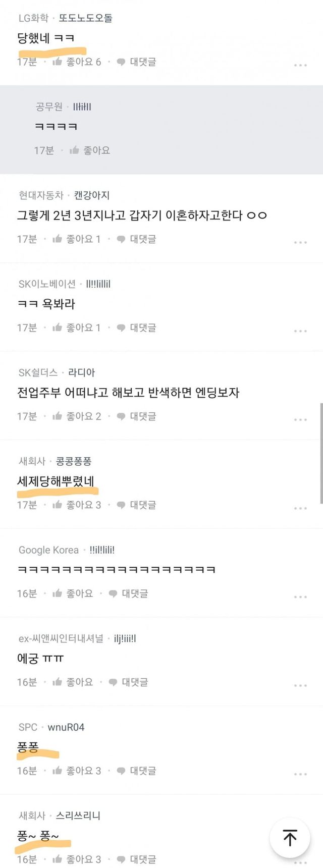Open three-dot menu on SK이노베이션 comment

coord(300,331)
